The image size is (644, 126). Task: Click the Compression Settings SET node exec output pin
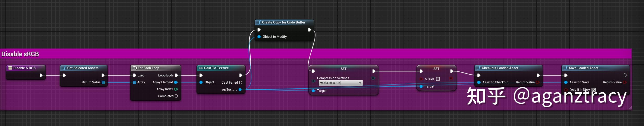coord(374,71)
